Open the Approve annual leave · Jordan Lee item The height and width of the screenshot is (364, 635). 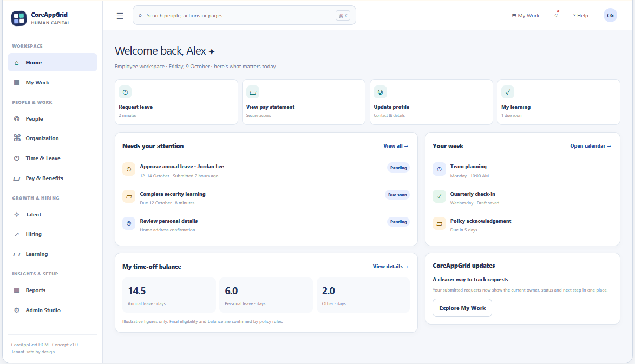pyautogui.click(x=266, y=171)
